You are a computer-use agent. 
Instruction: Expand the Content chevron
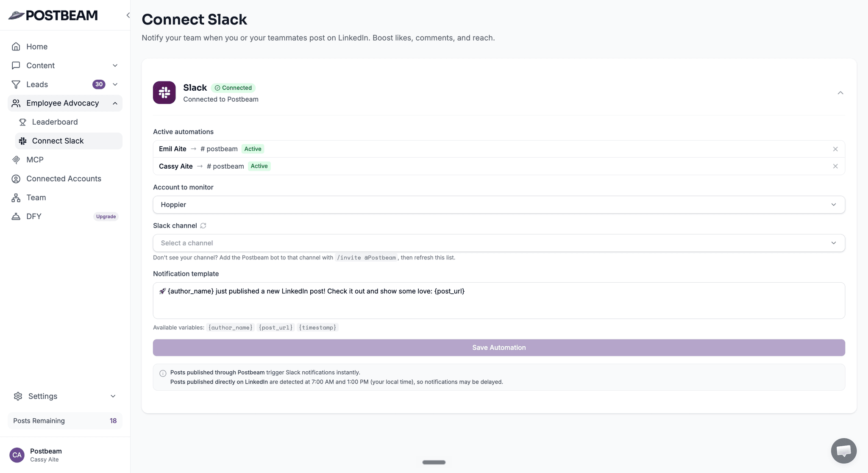115,65
